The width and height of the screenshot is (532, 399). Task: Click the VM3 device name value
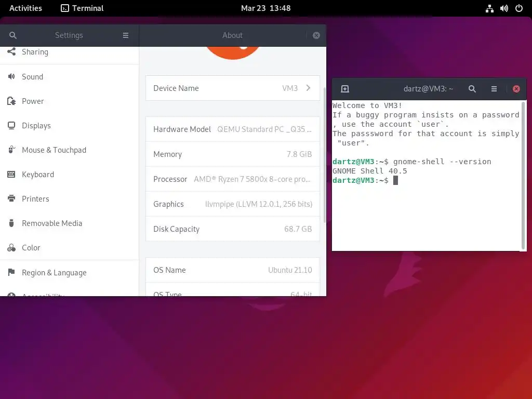tap(290, 88)
